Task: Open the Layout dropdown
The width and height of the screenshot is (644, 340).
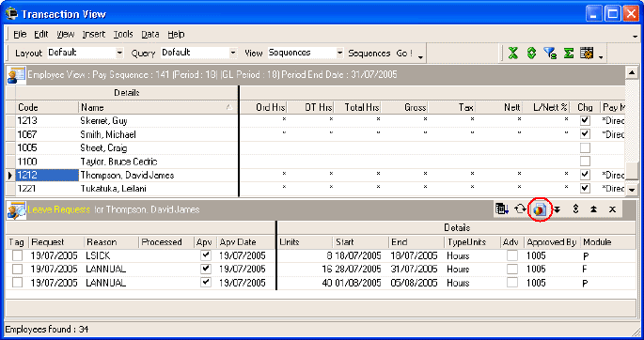Action: point(119,53)
